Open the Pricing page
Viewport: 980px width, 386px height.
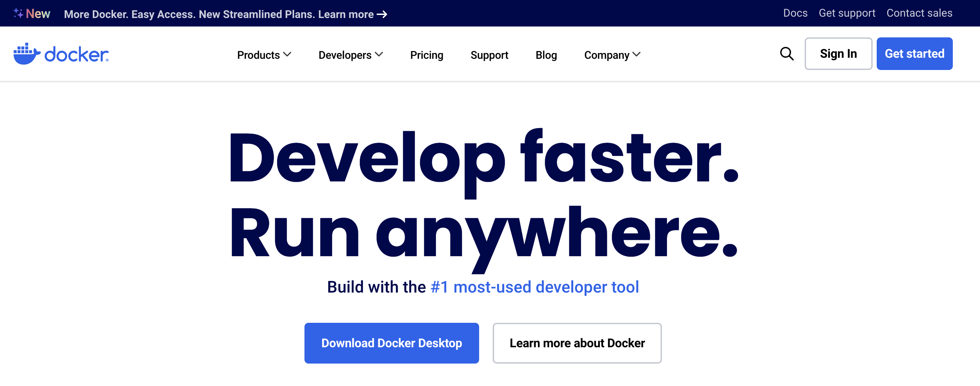426,55
